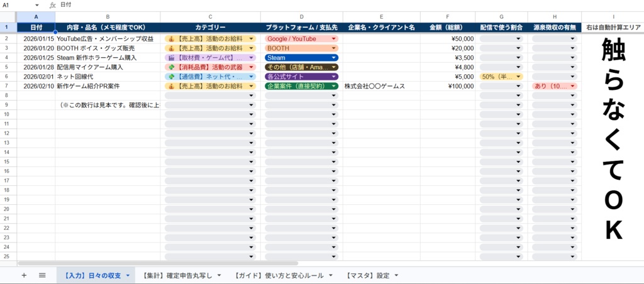The image size is (644, 284).
Task: Open the all sheets list icon
Action: [42, 275]
